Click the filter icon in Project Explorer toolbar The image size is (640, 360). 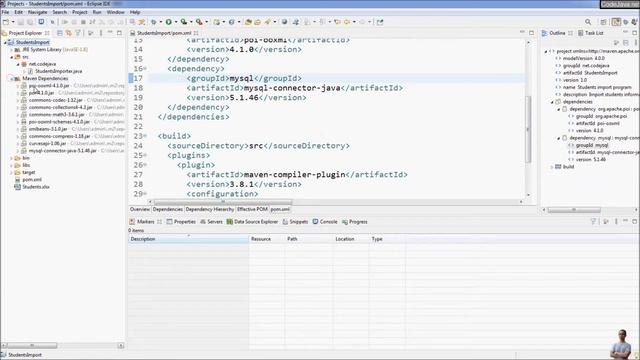click(78, 33)
